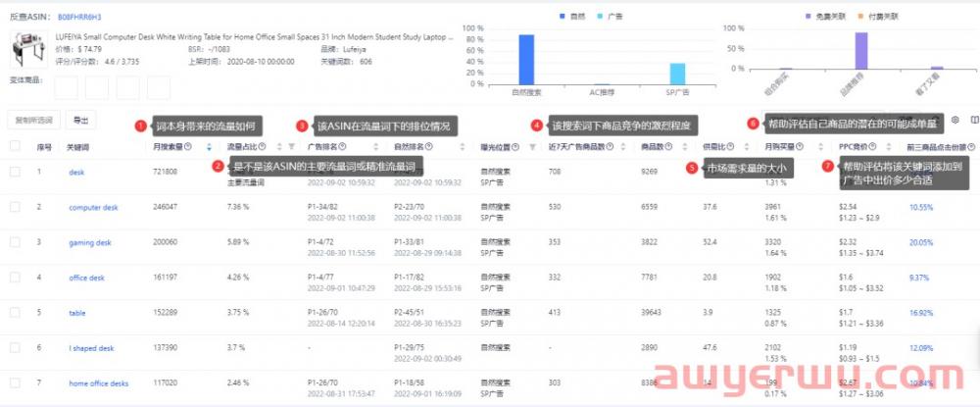The image size is (980, 407).
Task: Open the table settings gear icon
Action: pyautogui.click(x=955, y=120)
